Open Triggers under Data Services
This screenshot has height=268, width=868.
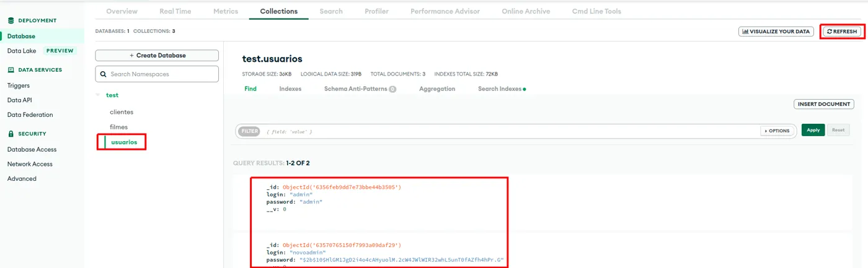pyautogui.click(x=19, y=85)
